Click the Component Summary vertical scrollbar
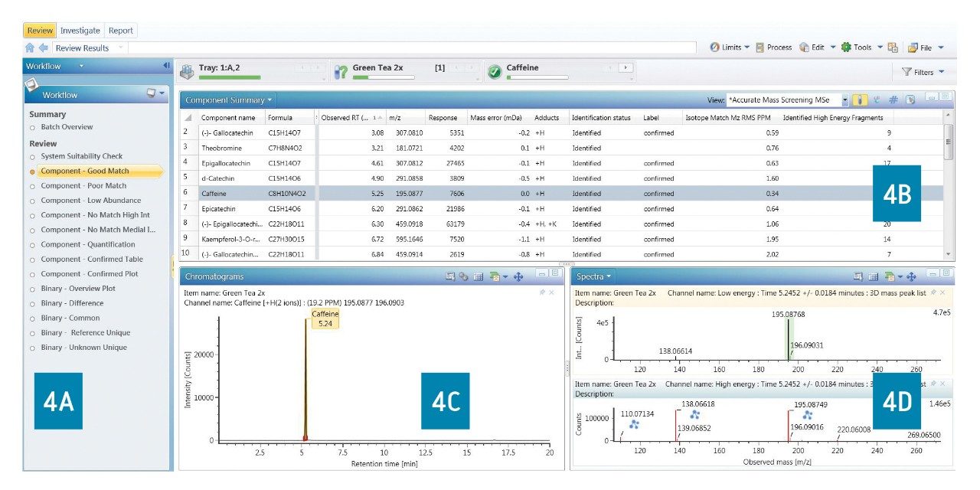 949,185
